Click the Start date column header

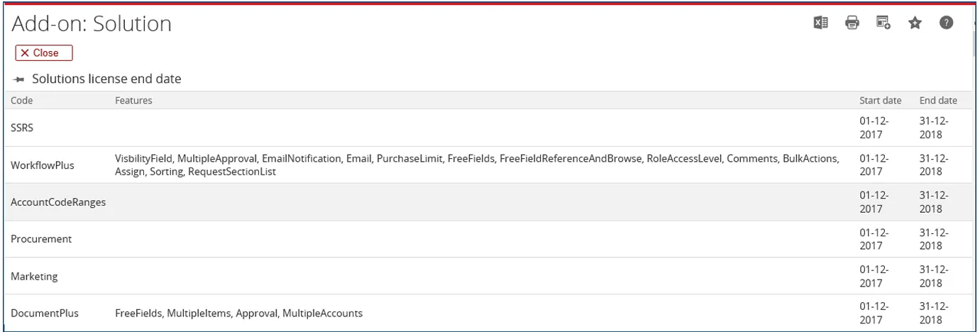tap(880, 101)
